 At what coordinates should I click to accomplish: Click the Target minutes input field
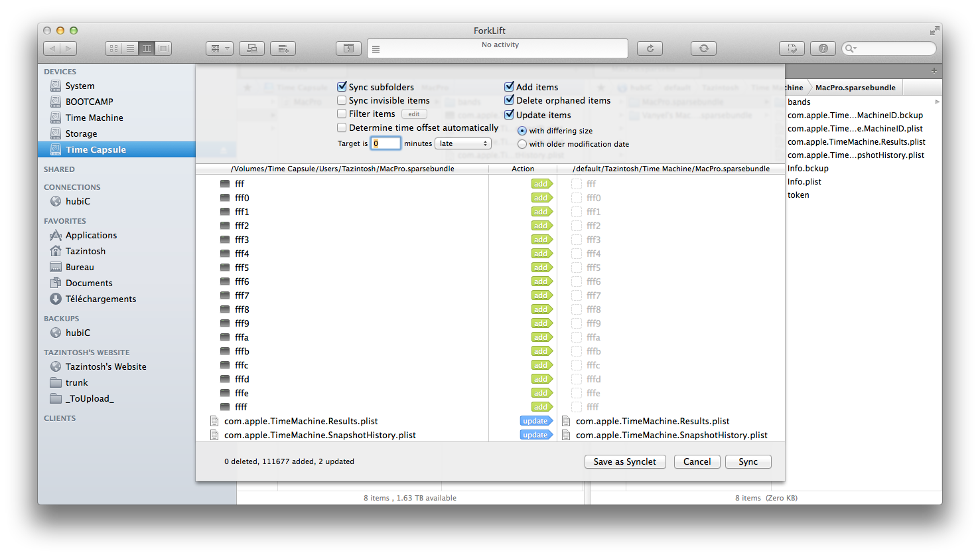pos(385,143)
